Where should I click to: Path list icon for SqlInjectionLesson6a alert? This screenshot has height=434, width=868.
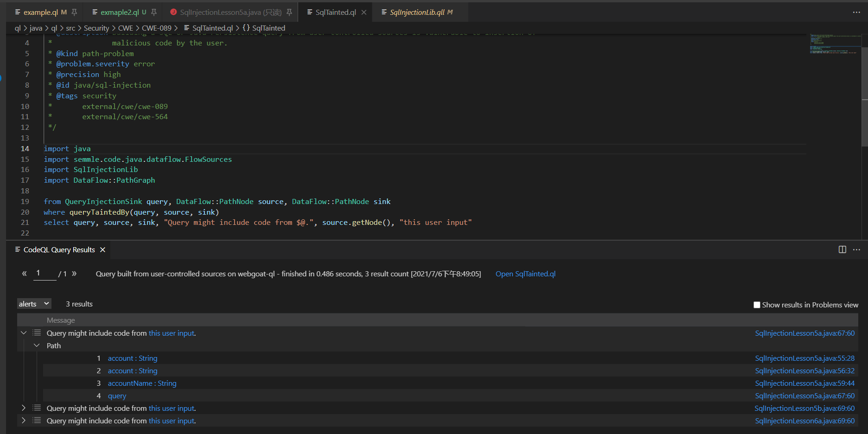pyautogui.click(x=37, y=421)
